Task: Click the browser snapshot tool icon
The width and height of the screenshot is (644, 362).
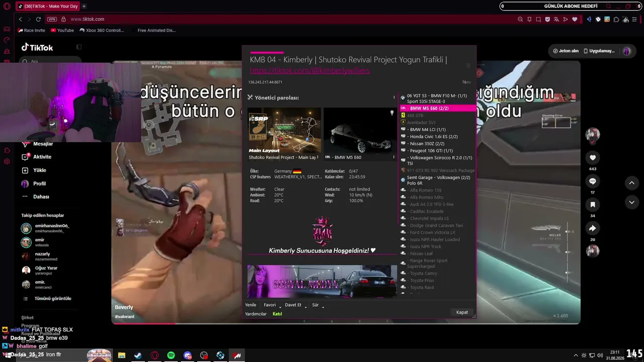Action: [538, 19]
